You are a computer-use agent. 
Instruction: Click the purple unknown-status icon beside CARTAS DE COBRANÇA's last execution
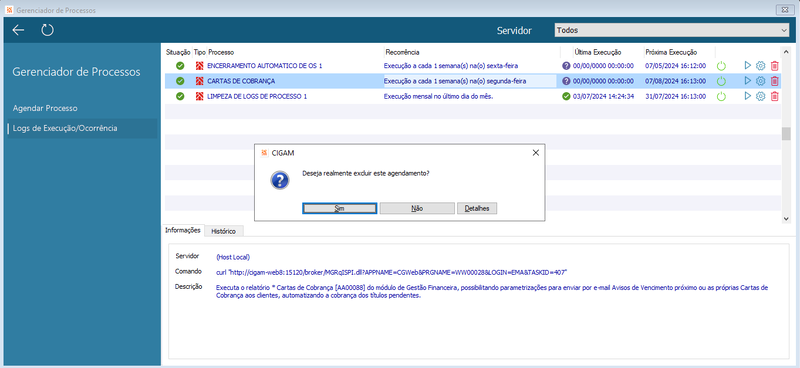pyautogui.click(x=566, y=81)
